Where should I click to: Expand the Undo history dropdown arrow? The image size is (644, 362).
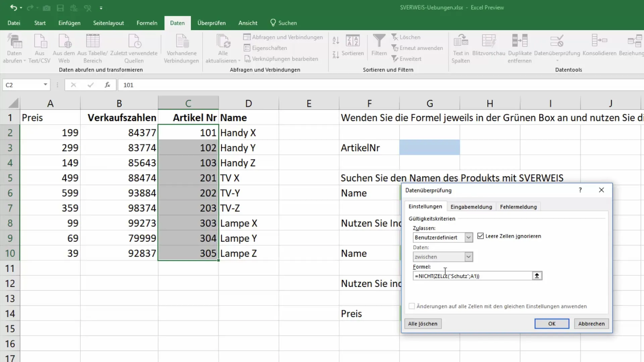pos(21,8)
